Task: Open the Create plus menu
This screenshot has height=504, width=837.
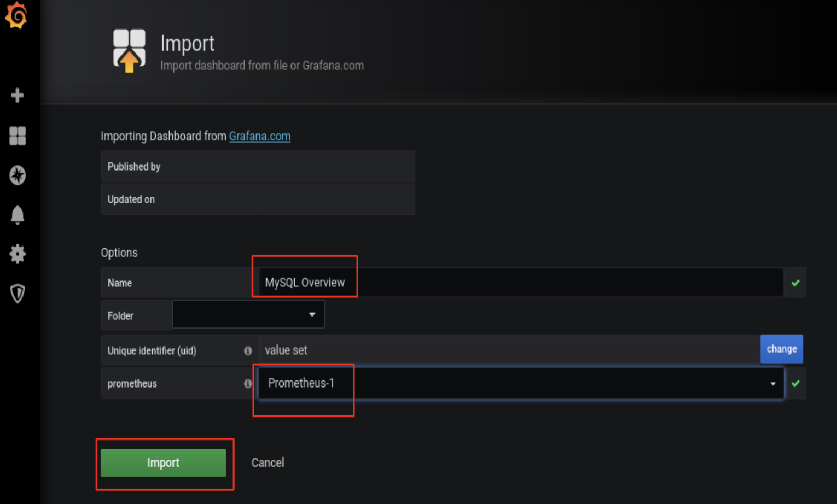Action: click(18, 95)
